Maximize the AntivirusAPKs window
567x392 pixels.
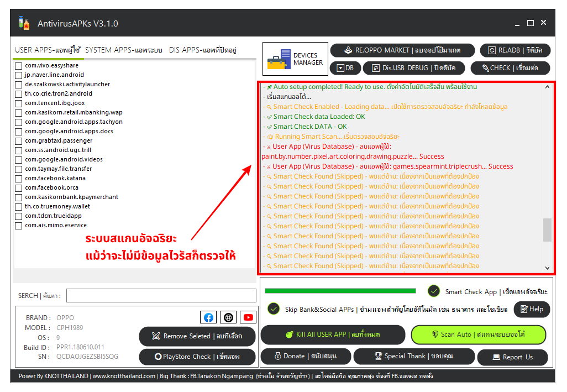pos(531,23)
